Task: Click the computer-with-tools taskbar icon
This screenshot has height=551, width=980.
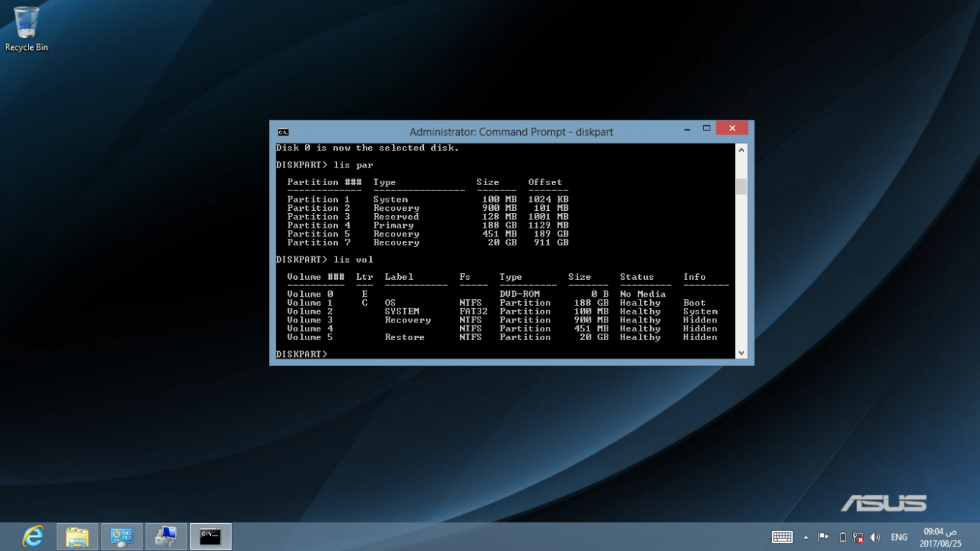Action: click(x=166, y=537)
